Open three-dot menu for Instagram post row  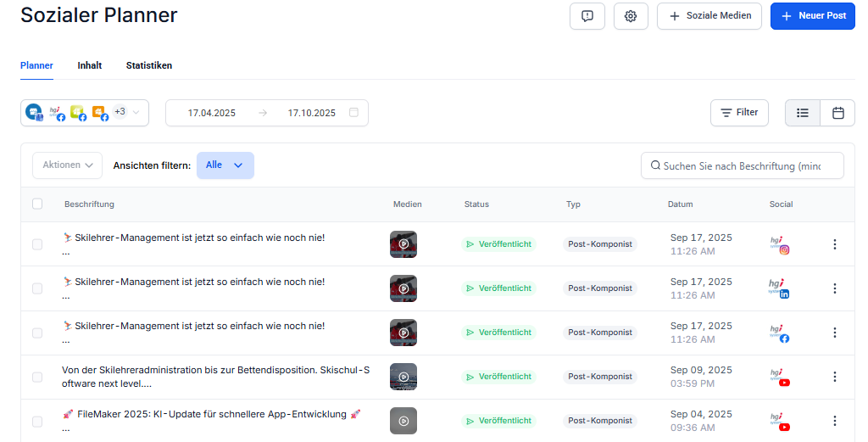(x=834, y=244)
